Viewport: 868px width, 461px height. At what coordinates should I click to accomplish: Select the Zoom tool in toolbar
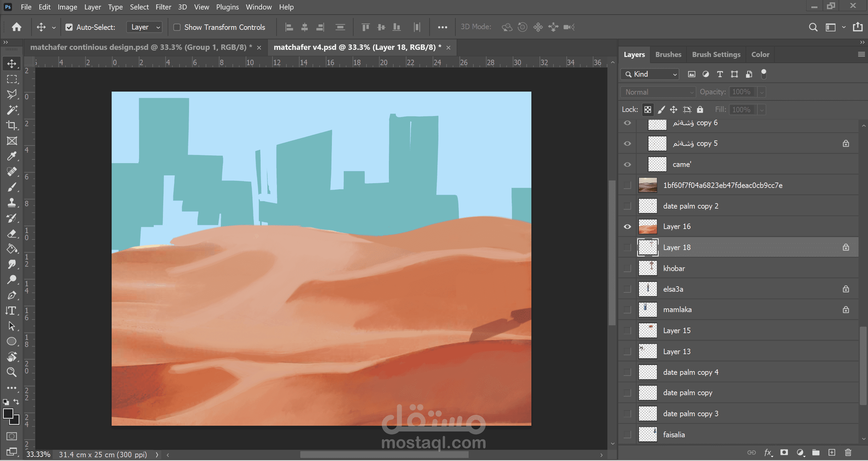click(x=12, y=372)
